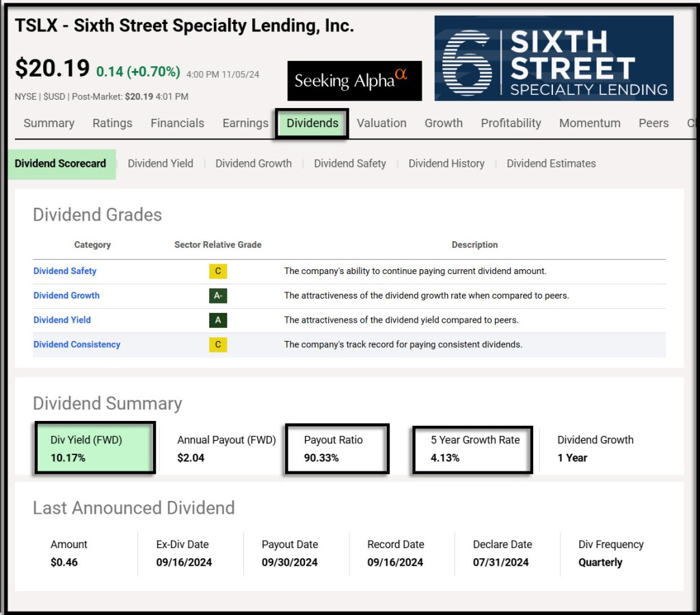Switch to the Valuation tab
This screenshot has height=615, width=700.
pos(381,124)
